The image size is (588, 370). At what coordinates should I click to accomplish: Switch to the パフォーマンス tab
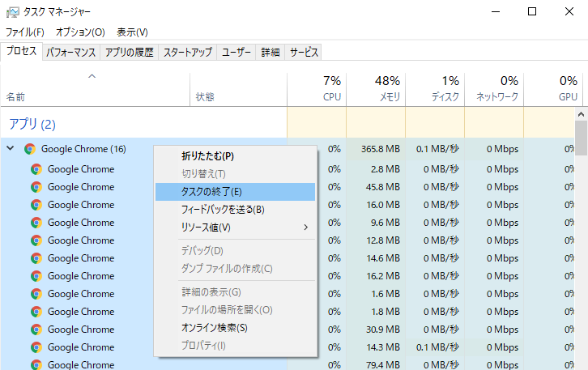(x=71, y=52)
